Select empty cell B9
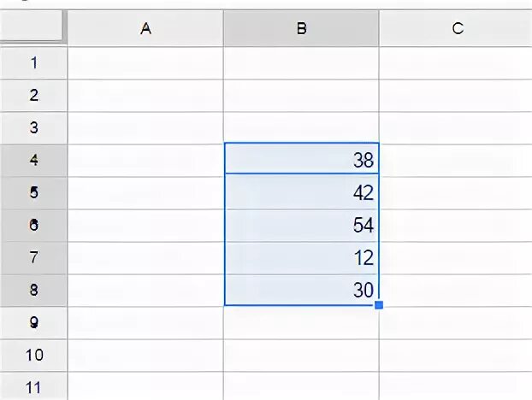 click(301, 323)
